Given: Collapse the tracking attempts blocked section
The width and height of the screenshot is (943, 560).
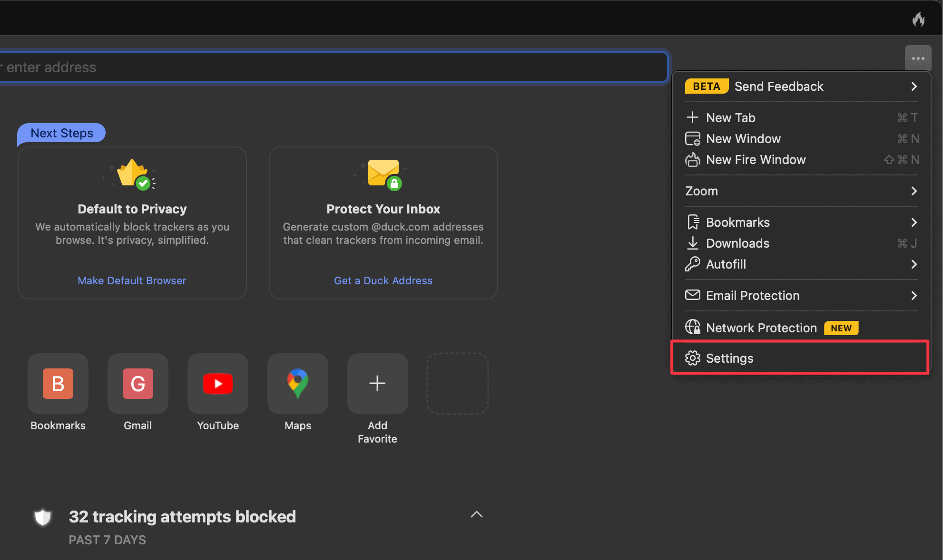Looking at the screenshot, I should click(476, 514).
